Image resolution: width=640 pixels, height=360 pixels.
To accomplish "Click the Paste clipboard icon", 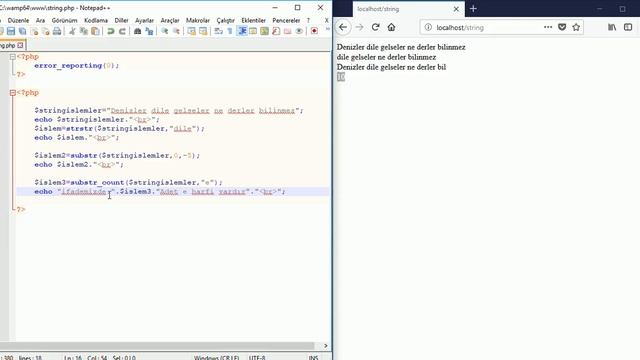I will [x=95, y=31].
